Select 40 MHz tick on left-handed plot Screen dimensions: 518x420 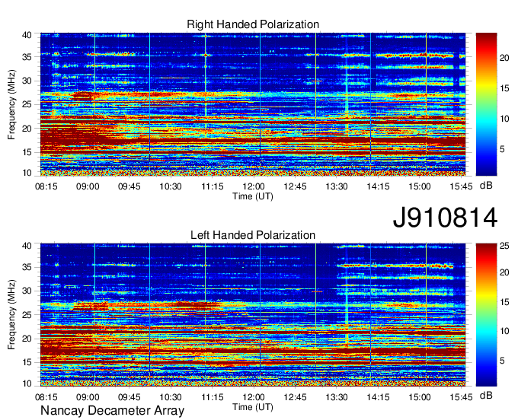pyautogui.click(x=27, y=246)
